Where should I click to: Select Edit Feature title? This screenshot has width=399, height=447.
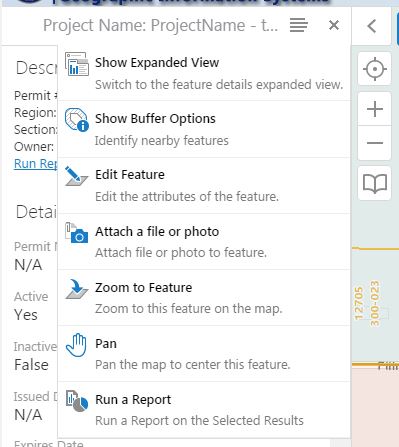click(x=130, y=175)
